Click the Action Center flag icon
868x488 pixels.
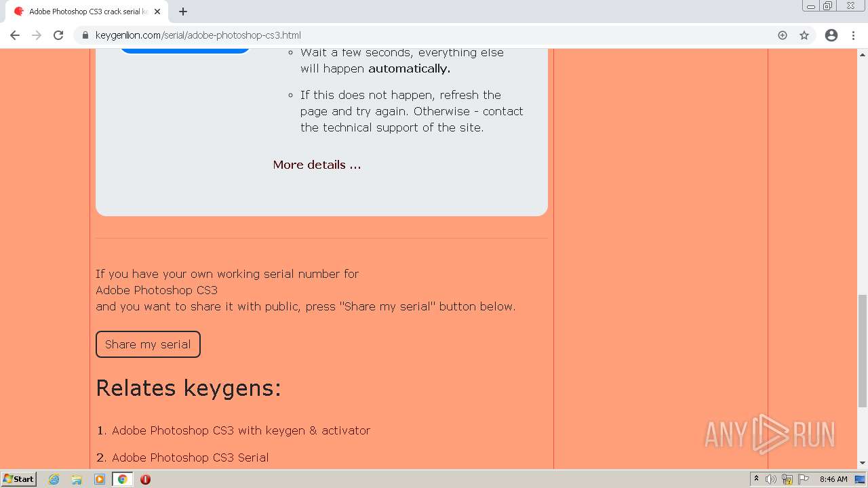tap(804, 479)
